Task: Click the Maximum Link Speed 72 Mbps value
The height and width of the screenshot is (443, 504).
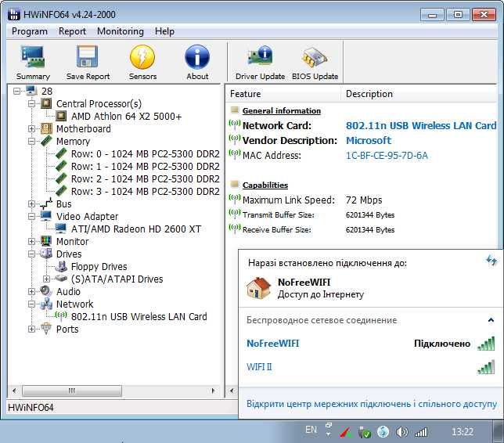Action: pos(364,200)
